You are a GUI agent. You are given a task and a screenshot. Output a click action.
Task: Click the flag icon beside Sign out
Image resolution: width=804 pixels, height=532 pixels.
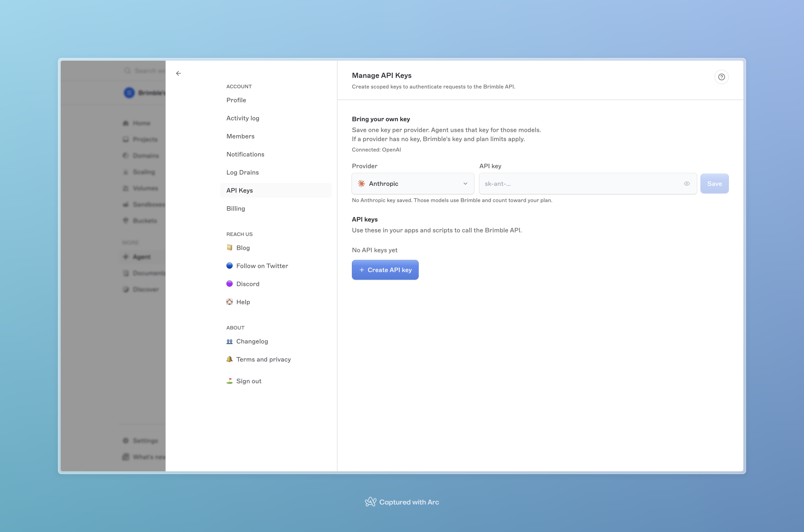(230, 381)
